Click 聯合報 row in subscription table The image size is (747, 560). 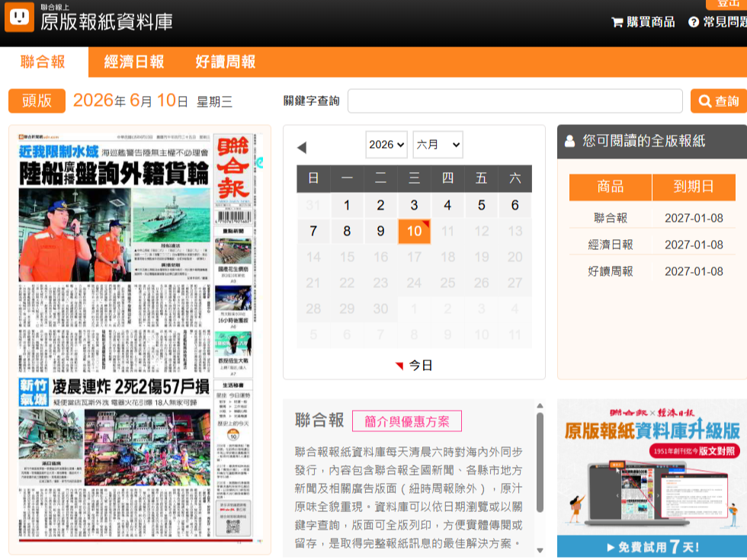pyautogui.click(x=652, y=218)
